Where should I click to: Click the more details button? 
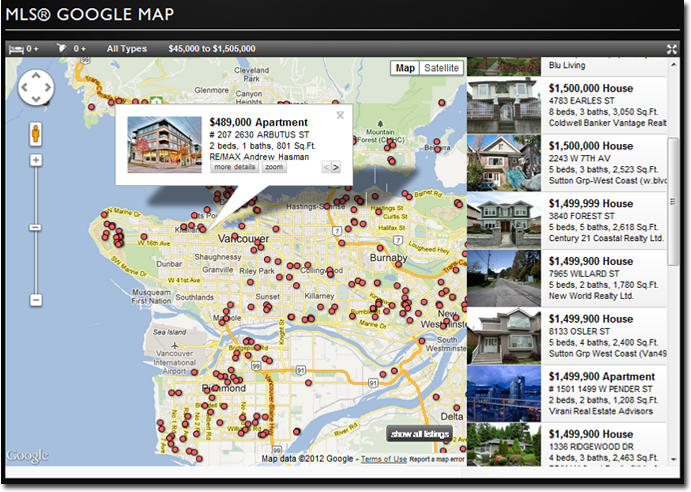(x=234, y=167)
